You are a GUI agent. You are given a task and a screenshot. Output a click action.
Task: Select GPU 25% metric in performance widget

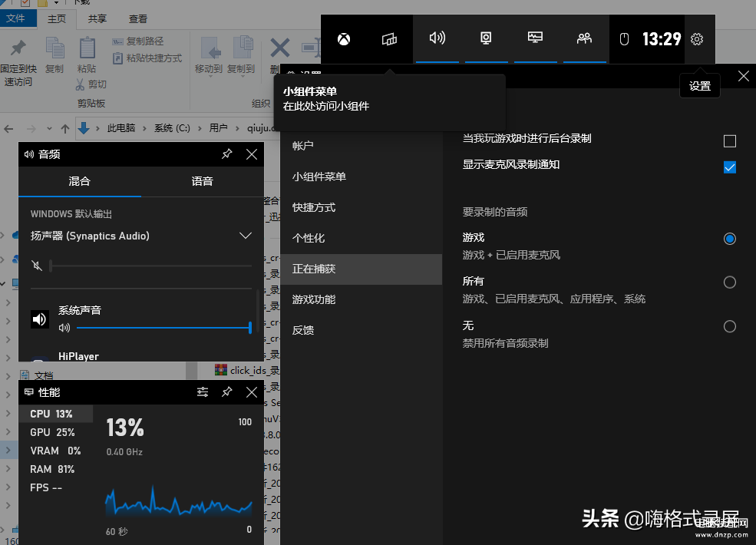click(55, 432)
